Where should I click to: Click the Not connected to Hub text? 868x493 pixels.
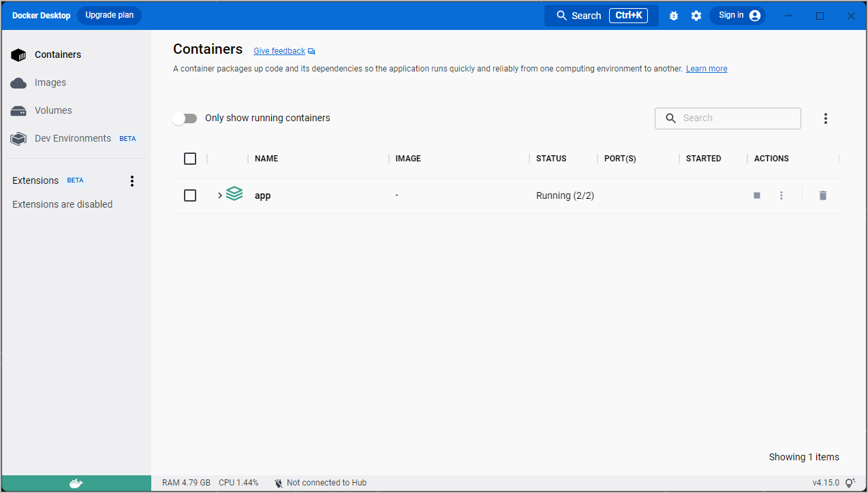coord(326,483)
